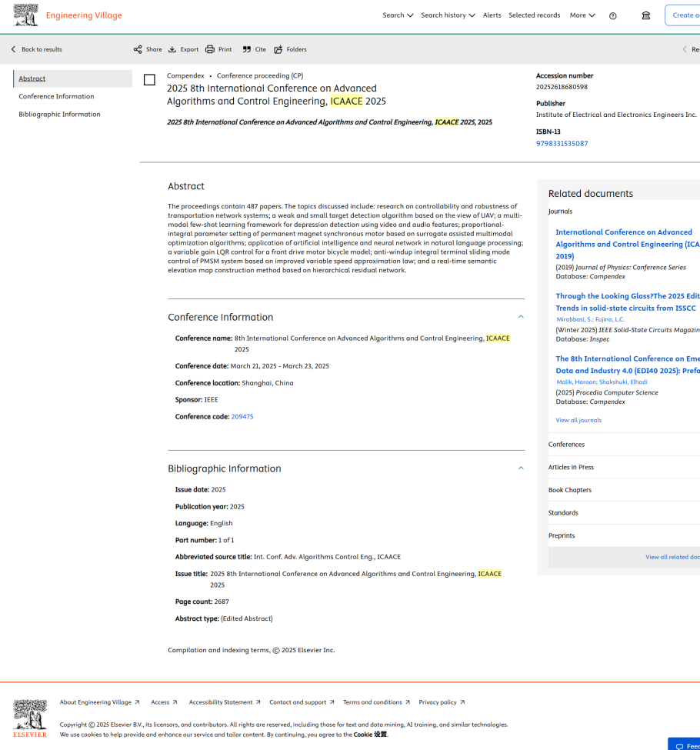The width and height of the screenshot is (700, 750).
Task: Click author Malik, Haroon link
Action: pyautogui.click(x=575, y=382)
